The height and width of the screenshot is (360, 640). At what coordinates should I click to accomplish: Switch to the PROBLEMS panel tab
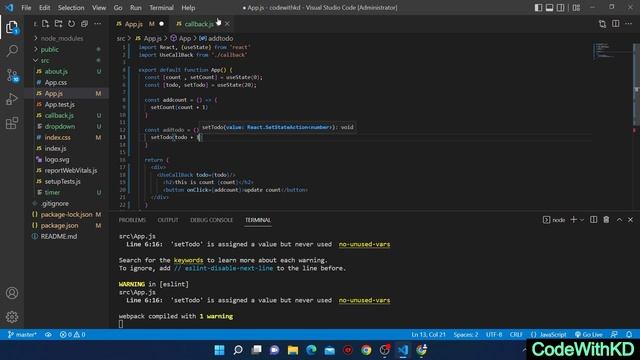click(x=132, y=220)
